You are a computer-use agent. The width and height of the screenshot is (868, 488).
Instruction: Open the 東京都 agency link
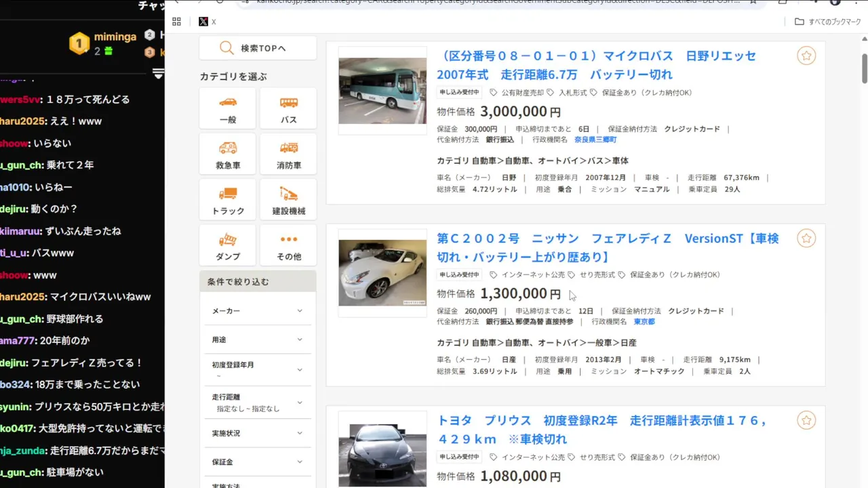pyautogui.click(x=644, y=322)
